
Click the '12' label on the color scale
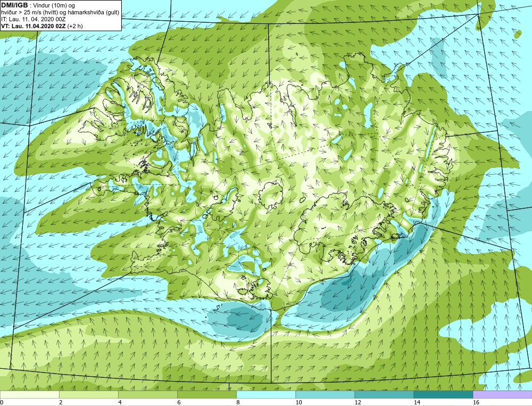click(358, 402)
